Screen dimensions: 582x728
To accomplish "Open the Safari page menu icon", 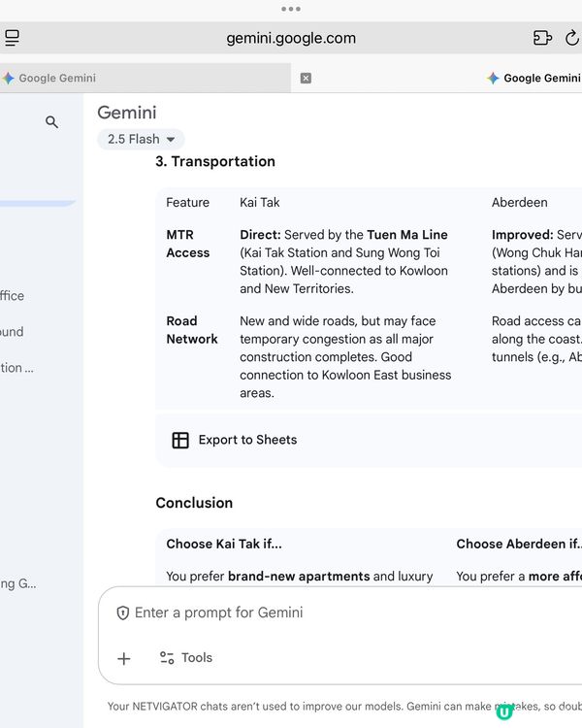I will tap(12, 38).
